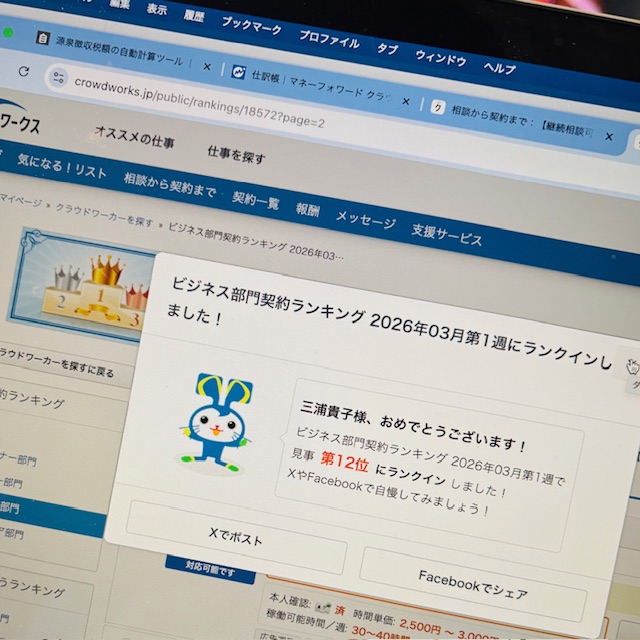
Task: Click the crowdworks.jp URL address field
Action: [199, 102]
